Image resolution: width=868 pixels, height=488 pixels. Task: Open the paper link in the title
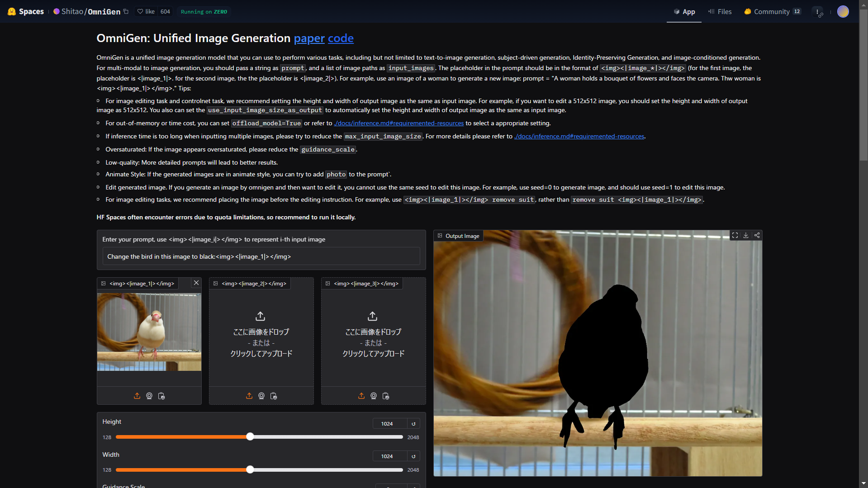point(309,38)
